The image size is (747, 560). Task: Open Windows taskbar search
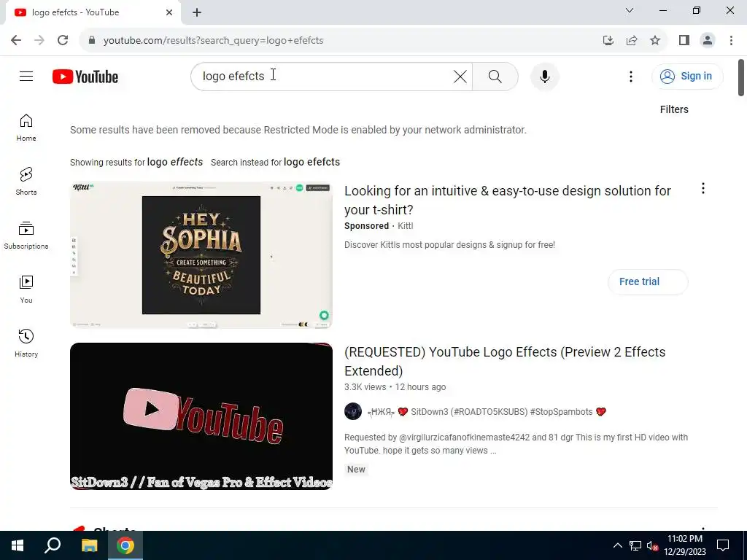pos(53,545)
